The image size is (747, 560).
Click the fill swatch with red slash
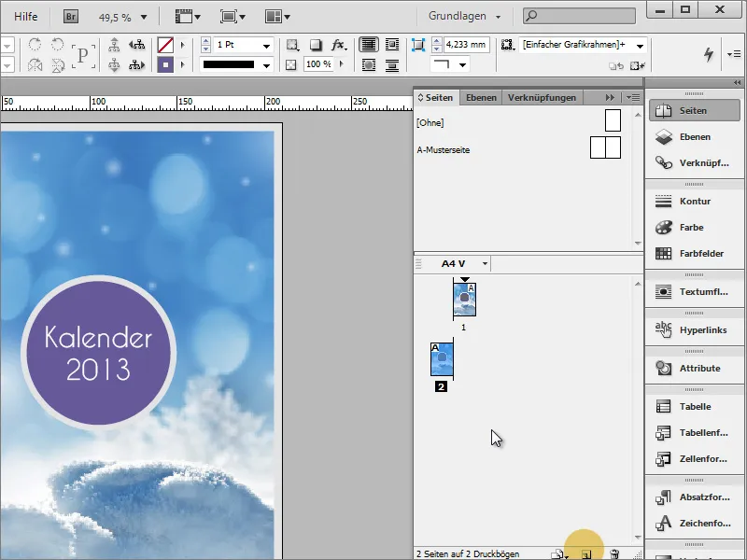165,45
